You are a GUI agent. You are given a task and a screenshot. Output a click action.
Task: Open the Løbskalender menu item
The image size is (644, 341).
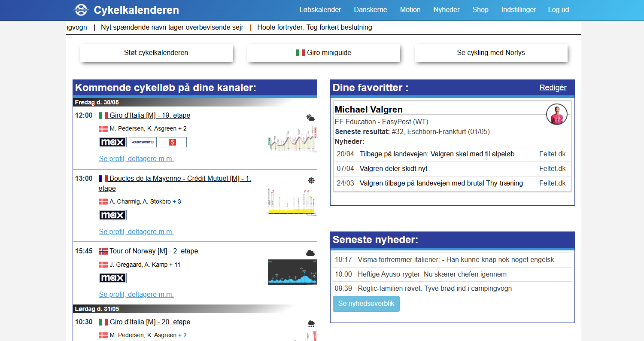320,10
